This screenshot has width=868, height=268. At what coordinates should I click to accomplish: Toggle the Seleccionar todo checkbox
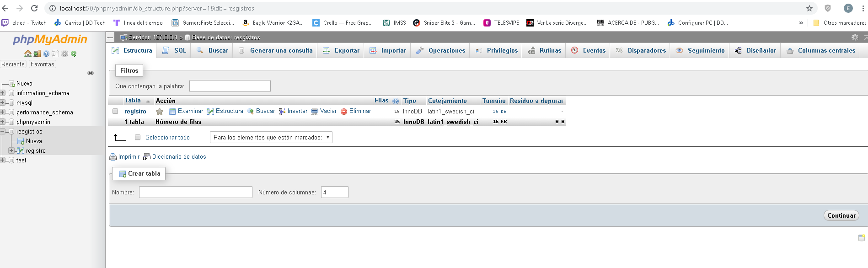(138, 137)
